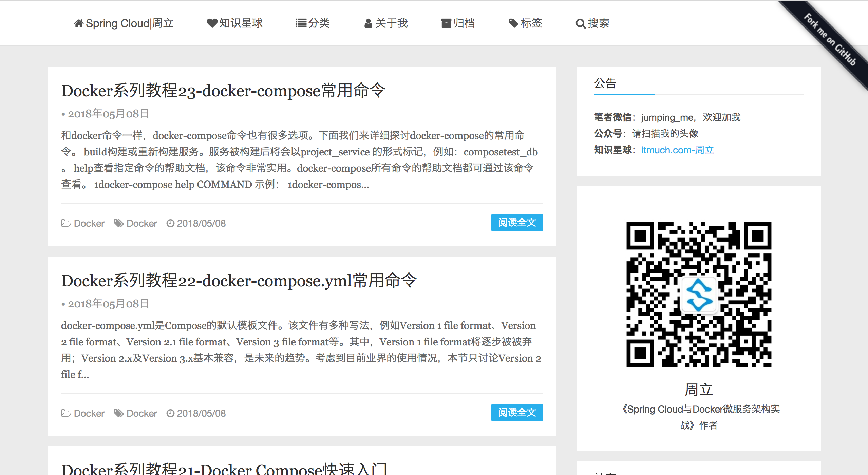Click the magnifier icon for 搜索
Screen dimensions: 868x475
580,24
